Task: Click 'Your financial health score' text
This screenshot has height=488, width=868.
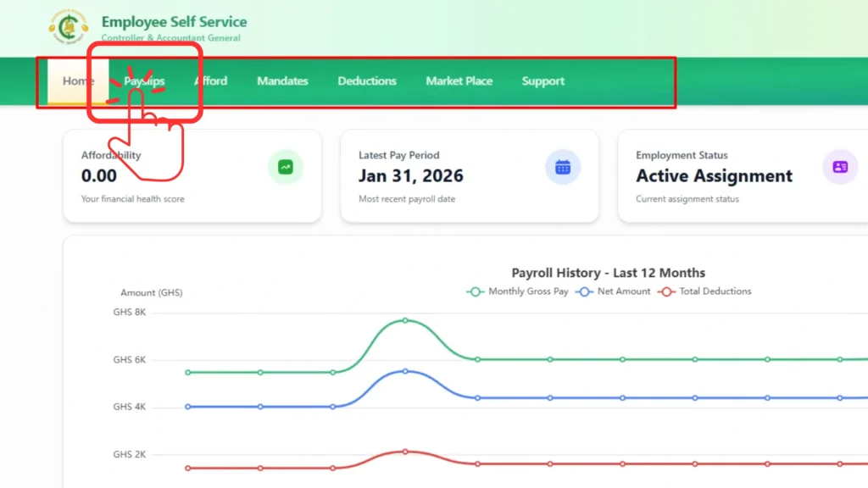Action: (x=133, y=199)
